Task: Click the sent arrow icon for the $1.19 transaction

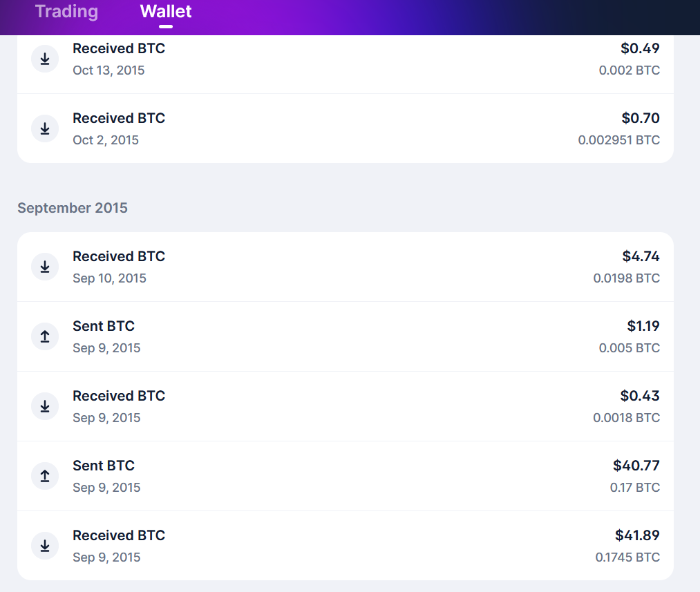Action: (45, 336)
